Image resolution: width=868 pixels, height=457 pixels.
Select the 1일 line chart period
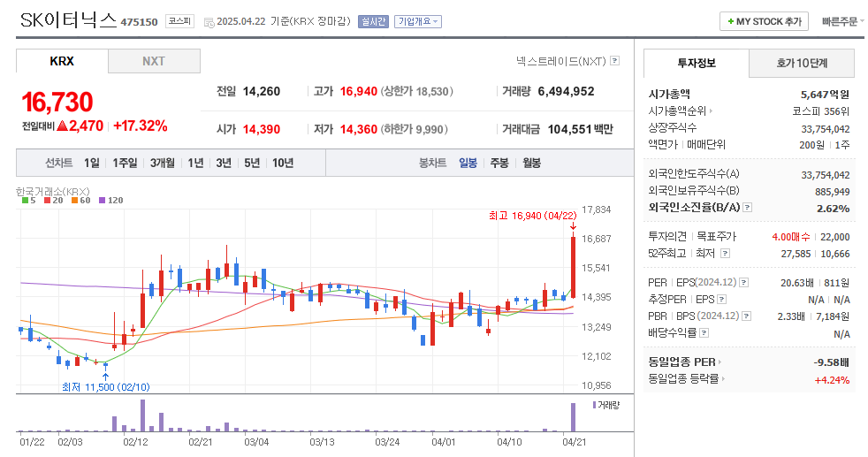pos(92,163)
